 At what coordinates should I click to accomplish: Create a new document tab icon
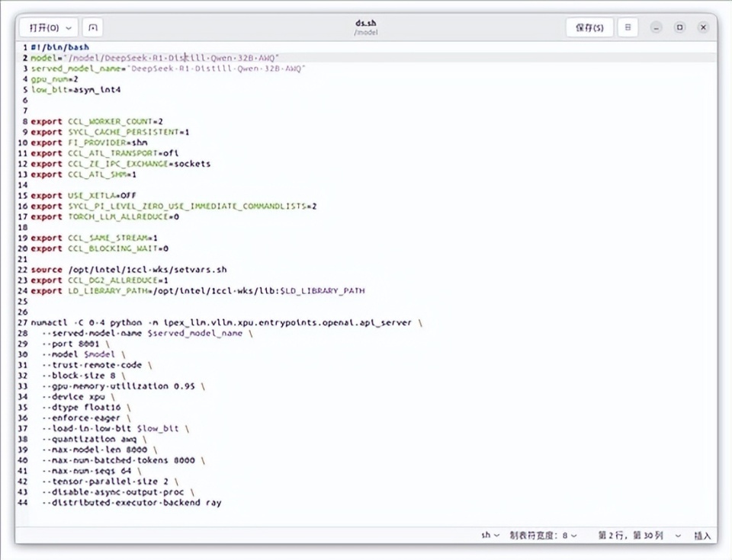(93, 28)
